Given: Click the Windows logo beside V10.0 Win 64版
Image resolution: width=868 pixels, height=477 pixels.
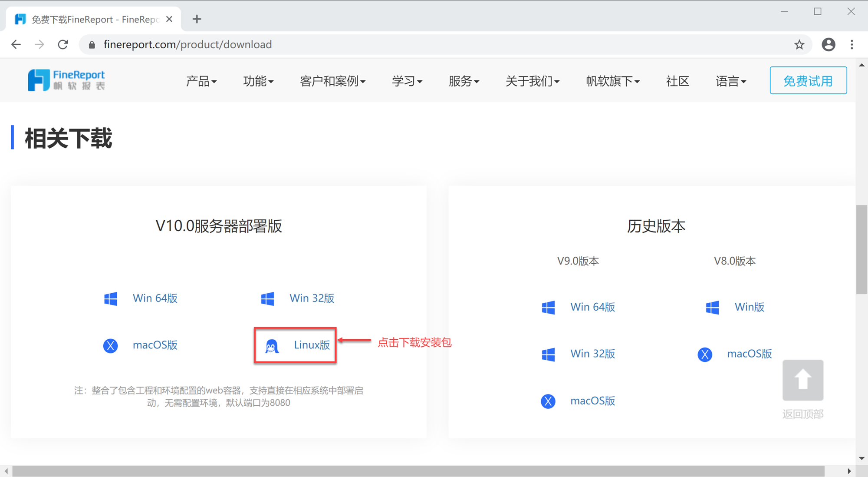Looking at the screenshot, I should (111, 298).
